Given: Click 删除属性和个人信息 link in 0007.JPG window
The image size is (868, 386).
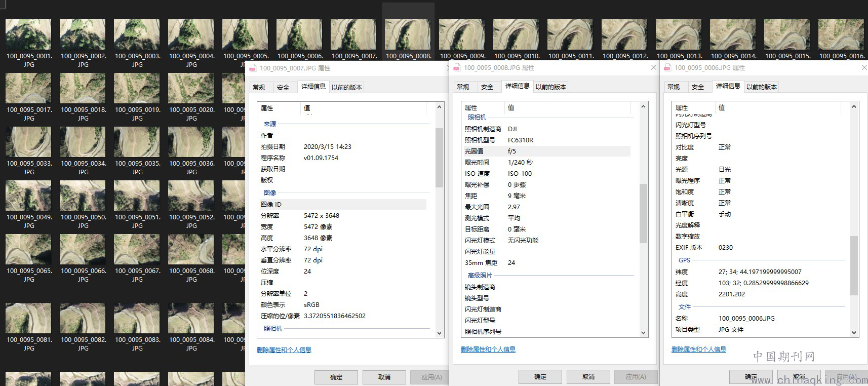Looking at the screenshot, I should 284,350.
